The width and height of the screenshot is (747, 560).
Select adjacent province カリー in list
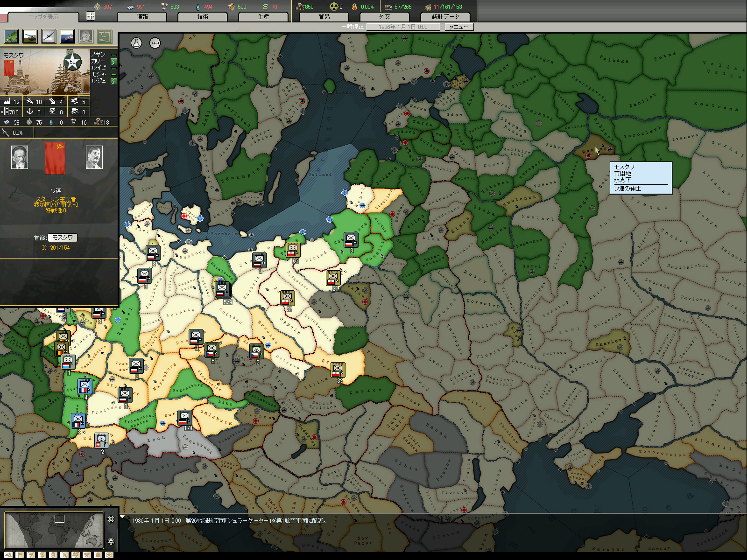tap(98, 61)
